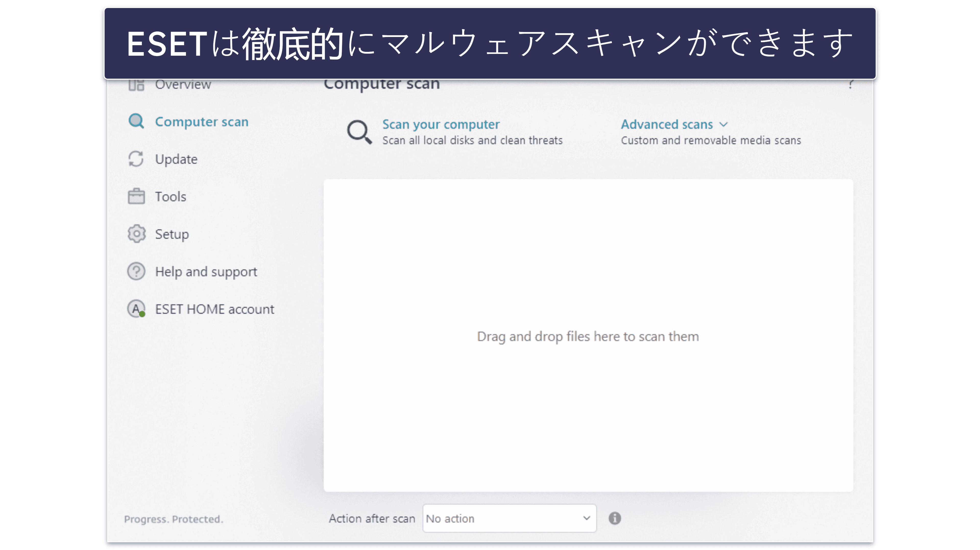Image resolution: width=980 pixels, height=550 pixels.
Task: Select Setup from sidebar
Action: pos(171,233)
